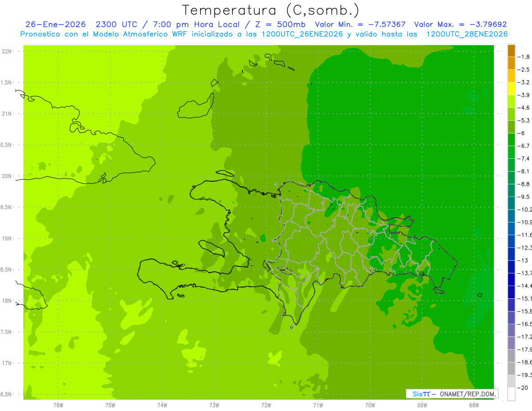Click the "73W" longitude axis label

214,405
